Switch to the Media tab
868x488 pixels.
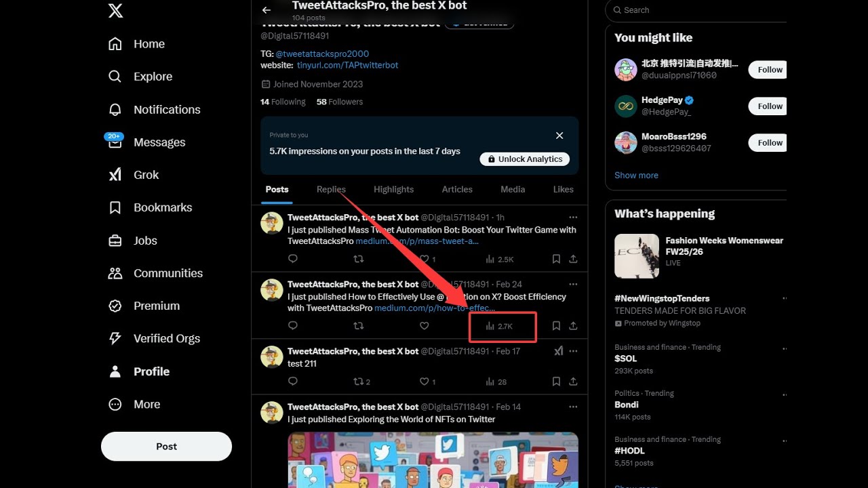tap(513, 190)
